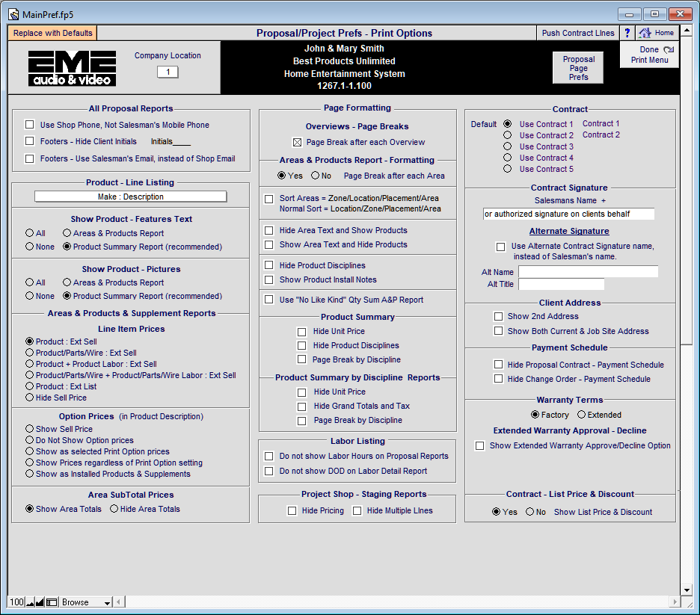Toggle the status area panel icon
700x615 pixels.
(52, 602)
